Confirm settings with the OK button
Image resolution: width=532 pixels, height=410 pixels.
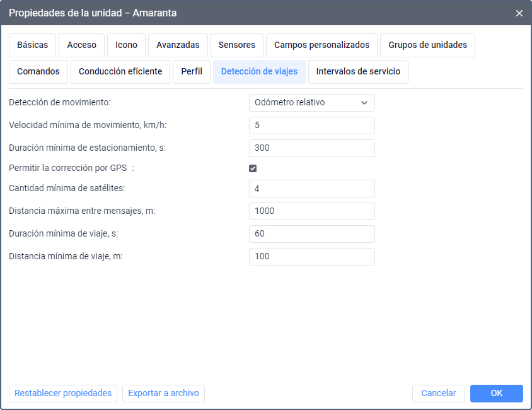coord(496,394)
